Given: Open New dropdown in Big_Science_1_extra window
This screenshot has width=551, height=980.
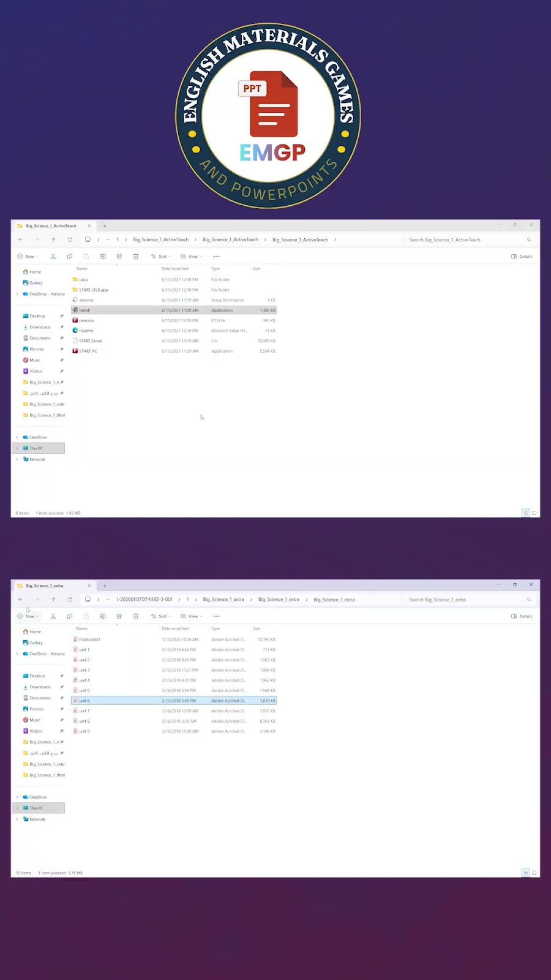Looking at the screenshot, I should click(x=28, y=616).
